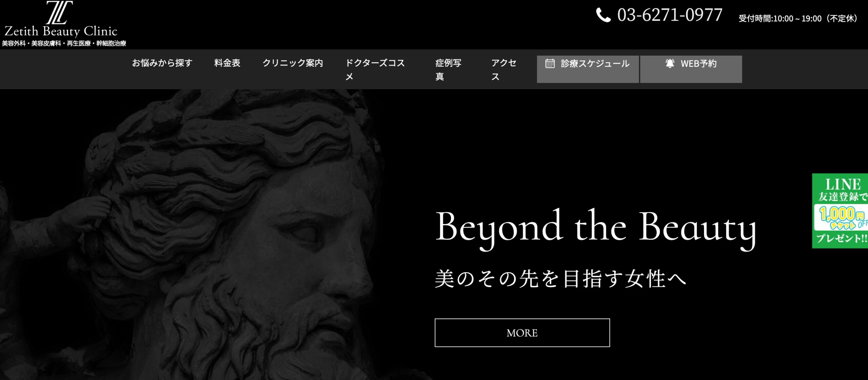
Task: Click the WEB予約 button
Action: point(691,69)
